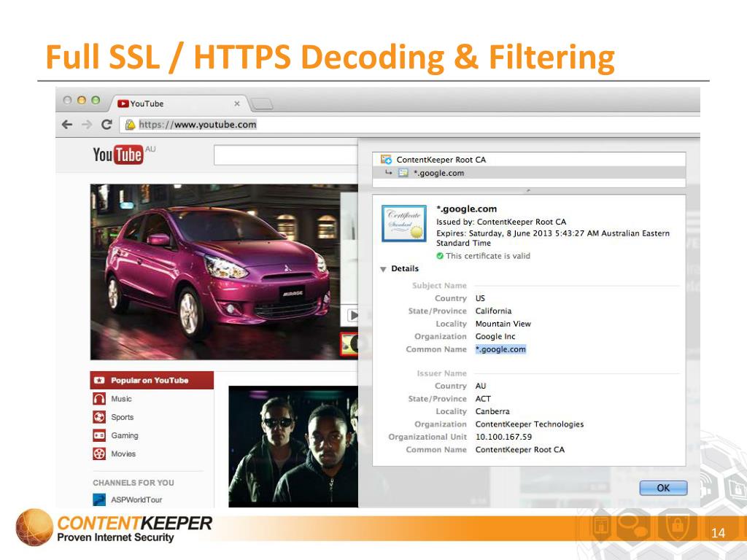Image resolution: width=747 pixels, height=560 pixels.
Task: Reload the page with the refresh icon
Action: [107, 125]
